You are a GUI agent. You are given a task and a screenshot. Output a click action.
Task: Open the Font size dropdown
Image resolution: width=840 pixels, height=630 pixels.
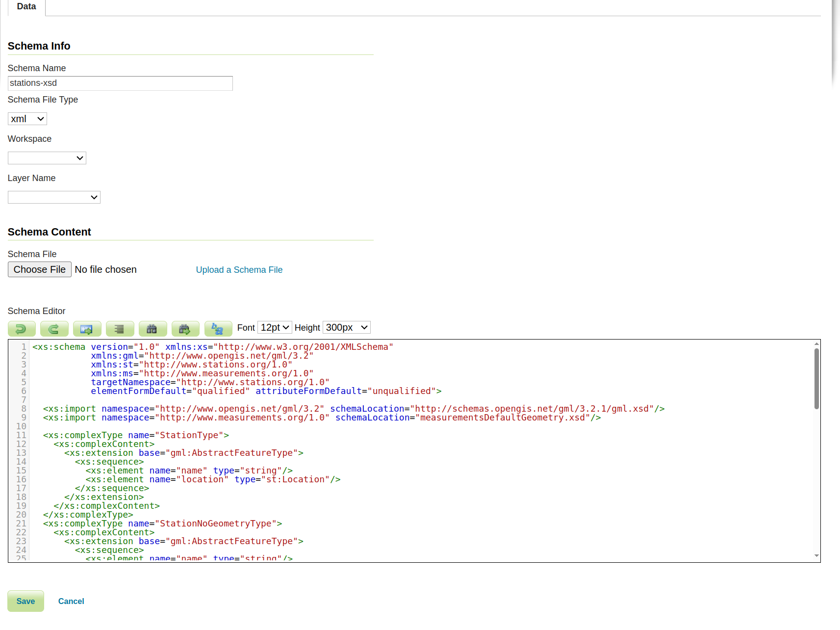click(x=274, y=327)
